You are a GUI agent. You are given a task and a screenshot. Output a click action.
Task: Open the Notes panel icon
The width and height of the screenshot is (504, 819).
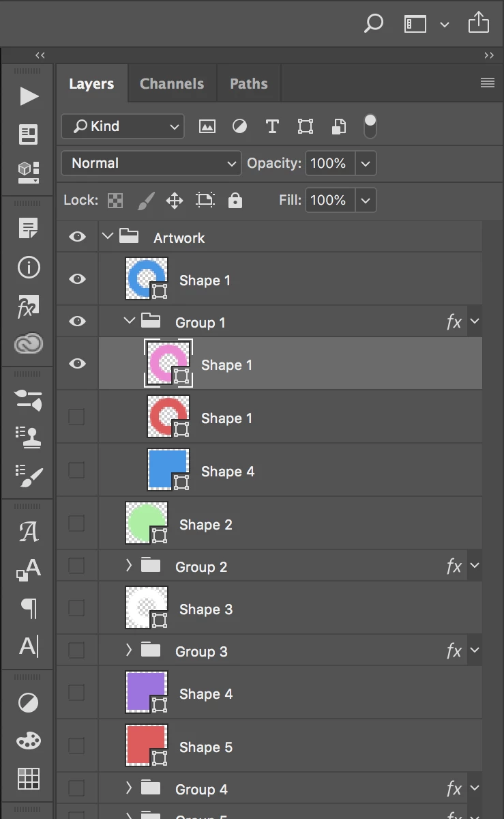(x=29, y=229)
